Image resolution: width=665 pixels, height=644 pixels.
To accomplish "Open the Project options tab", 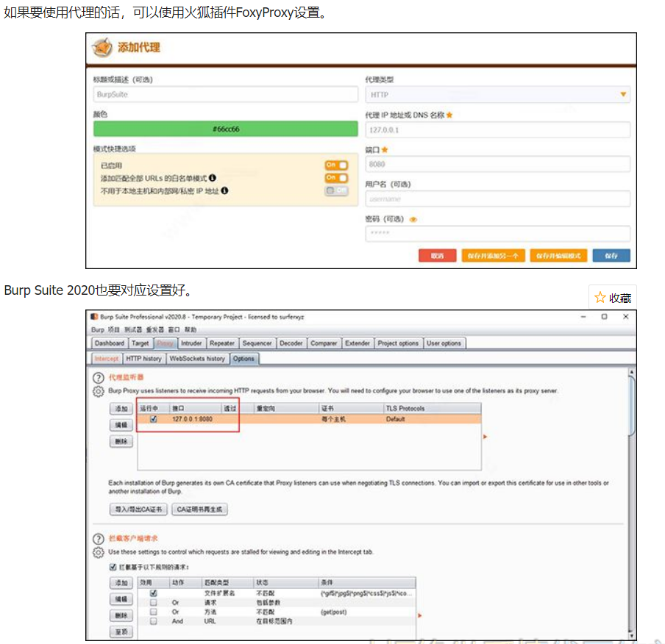I will click(398, 343).
